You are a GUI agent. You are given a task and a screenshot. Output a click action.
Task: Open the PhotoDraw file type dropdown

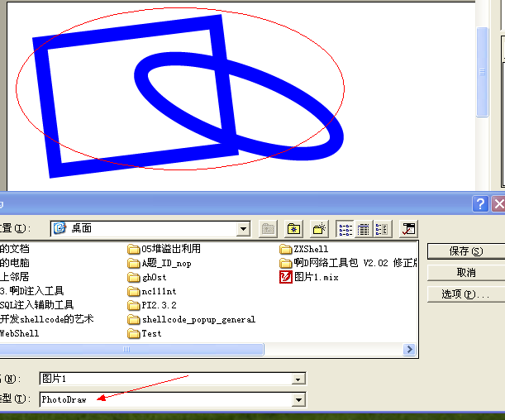298,399
